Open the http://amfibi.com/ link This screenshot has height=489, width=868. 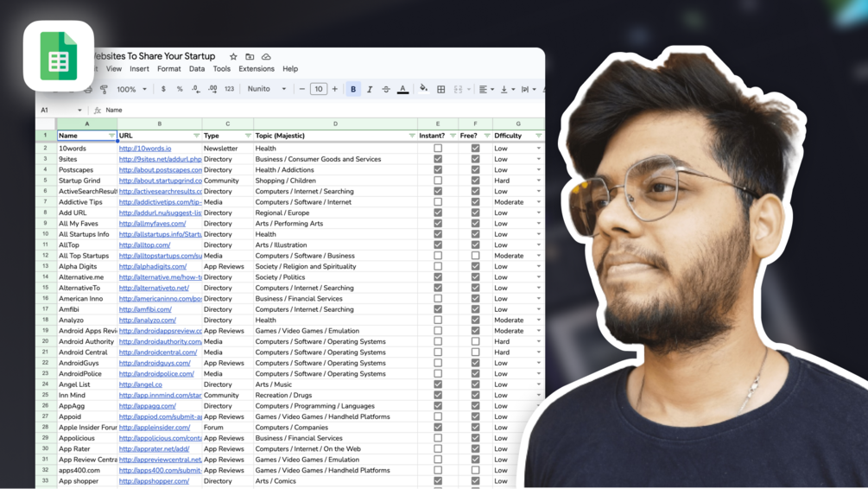[x=145, y=309]
